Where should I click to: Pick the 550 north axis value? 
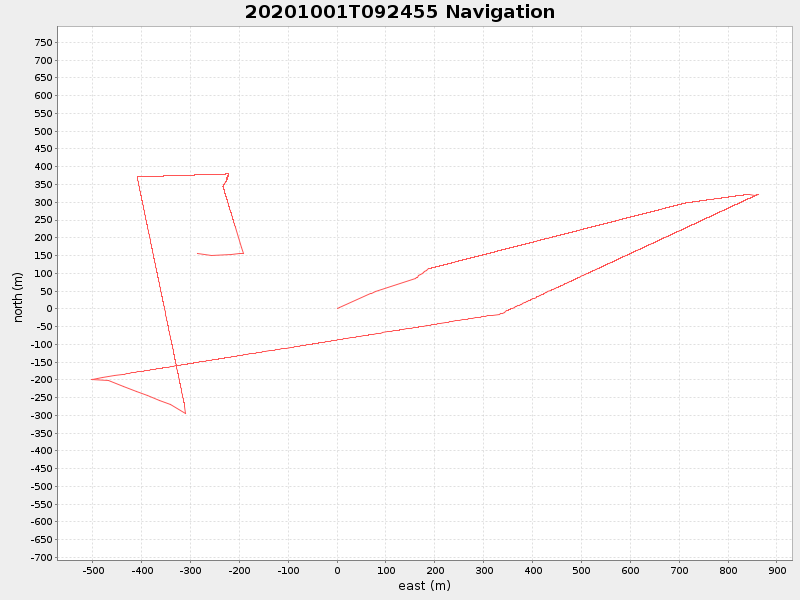point(43,113)
